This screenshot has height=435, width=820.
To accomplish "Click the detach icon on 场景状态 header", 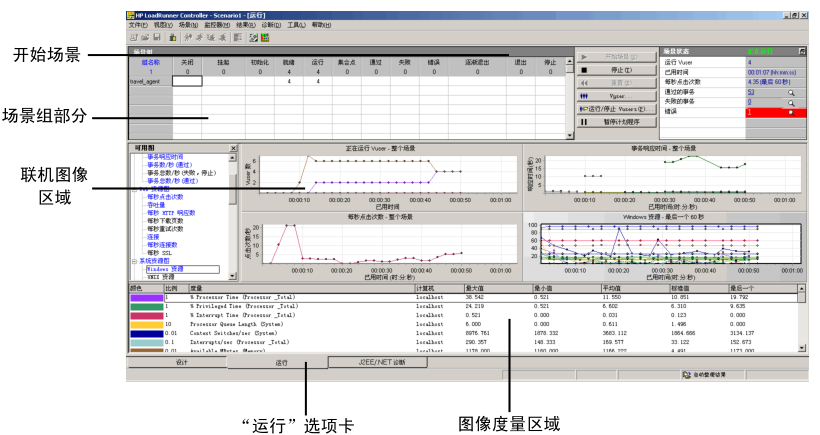I will [802, 51].
